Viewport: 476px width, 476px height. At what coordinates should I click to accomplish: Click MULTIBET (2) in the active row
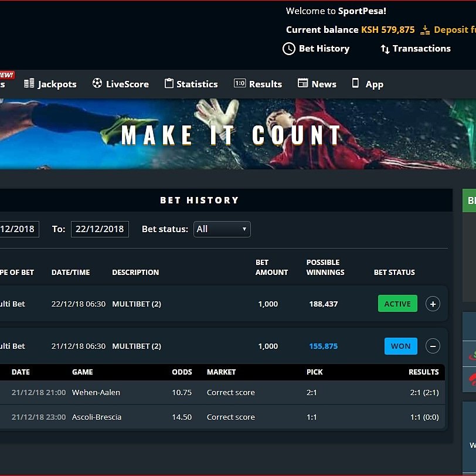click(137, 304)
